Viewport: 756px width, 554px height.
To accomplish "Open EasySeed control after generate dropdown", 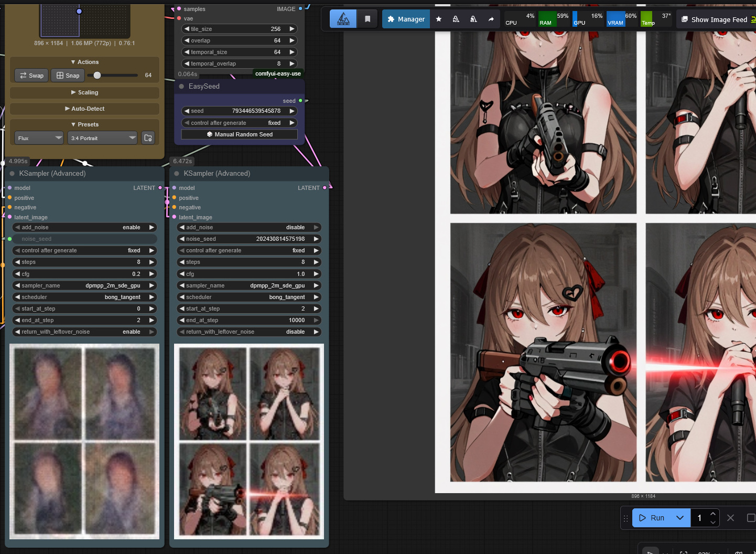I will pos(240,123).
